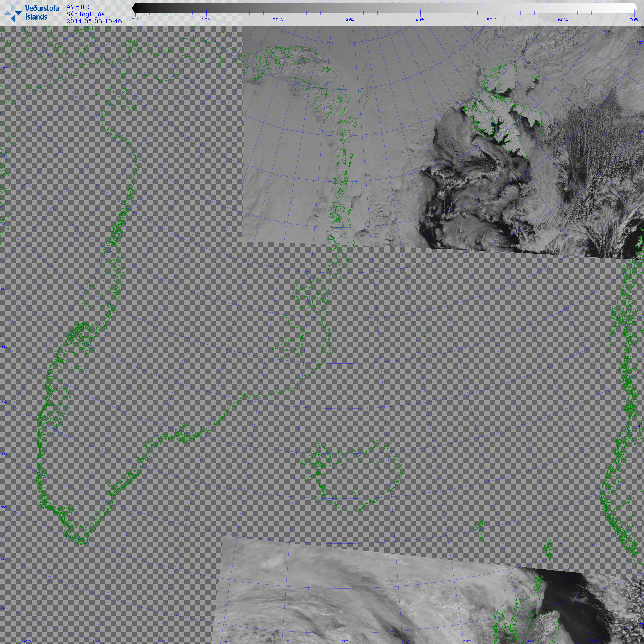
Task: Click the 2014.05.03 10:46 timestamp
Action: (94, 22)
